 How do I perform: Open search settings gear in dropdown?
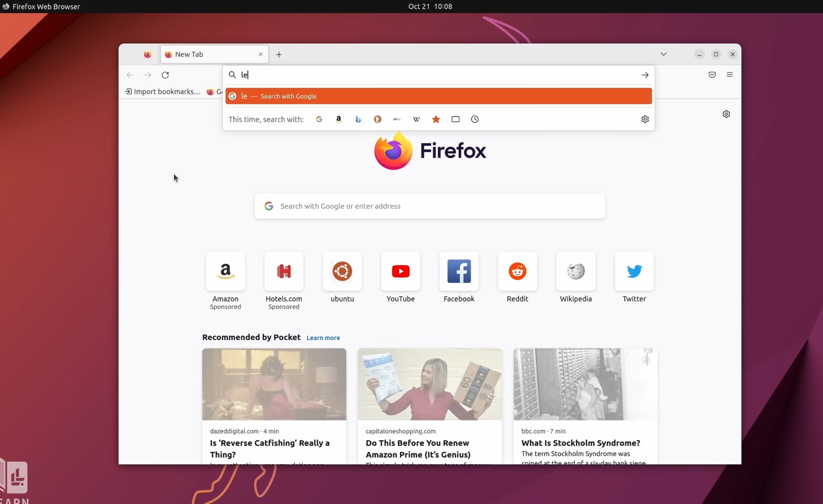click(x=645, y=119)
